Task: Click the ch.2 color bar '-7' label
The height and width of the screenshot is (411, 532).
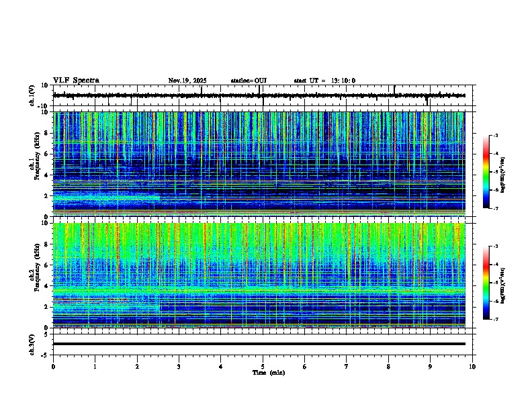Action: (x=495, y=319)
